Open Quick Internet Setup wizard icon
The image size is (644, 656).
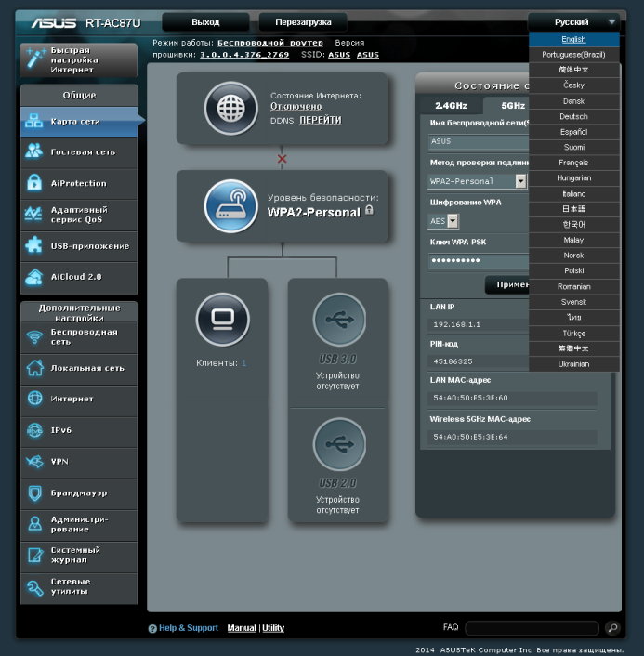tap(35, 59)
